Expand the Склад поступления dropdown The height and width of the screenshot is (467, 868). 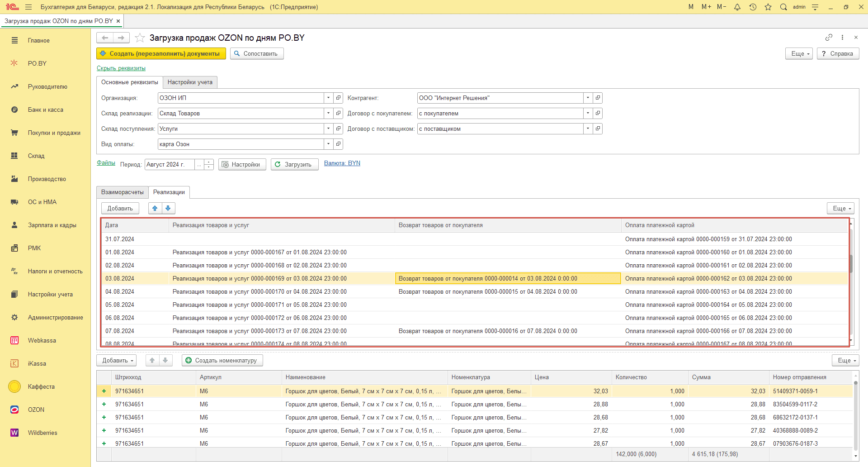tap(329, 129)
